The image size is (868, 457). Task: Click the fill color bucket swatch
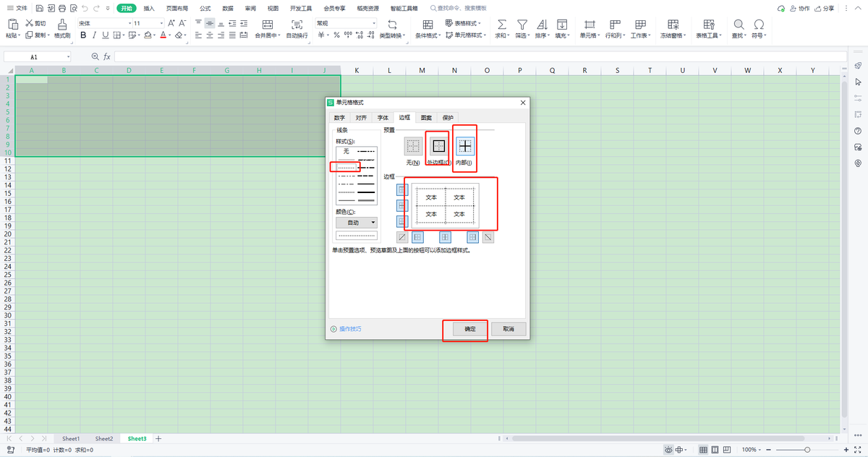coord(147,35)
